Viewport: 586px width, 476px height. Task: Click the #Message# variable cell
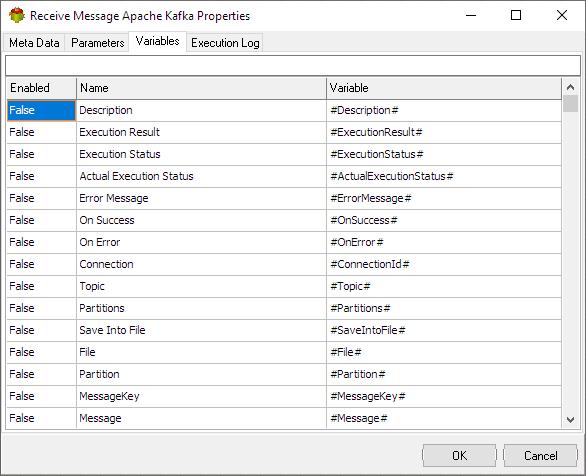click(x=444, y=418)
